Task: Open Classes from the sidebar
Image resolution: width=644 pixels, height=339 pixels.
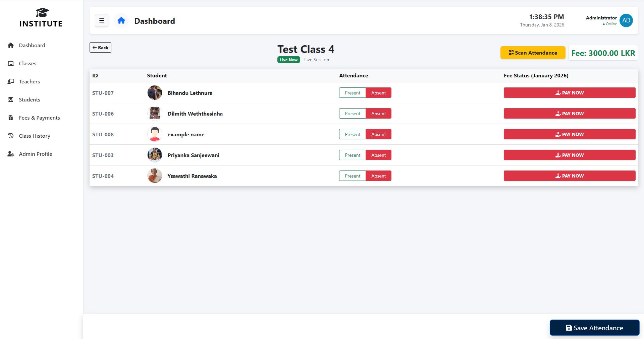Action: 28,64
